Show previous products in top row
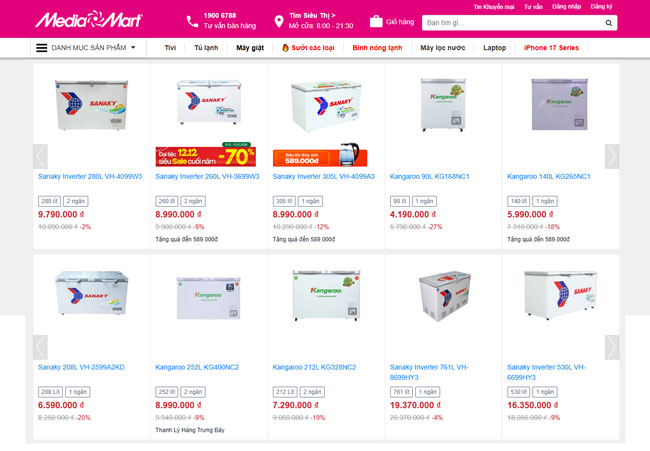Image resolution: width=650 pixels, height=451 pixels. [40, 156]
